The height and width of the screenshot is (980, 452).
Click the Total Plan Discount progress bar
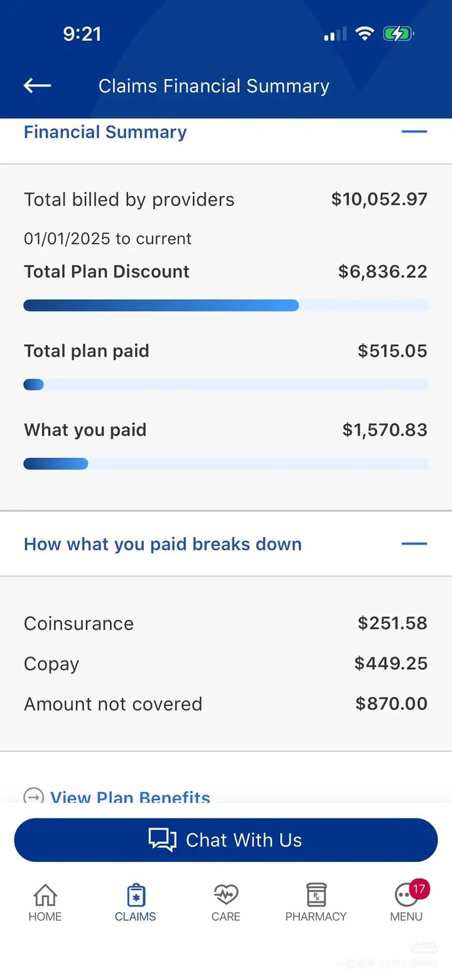(x=225, y=306)
